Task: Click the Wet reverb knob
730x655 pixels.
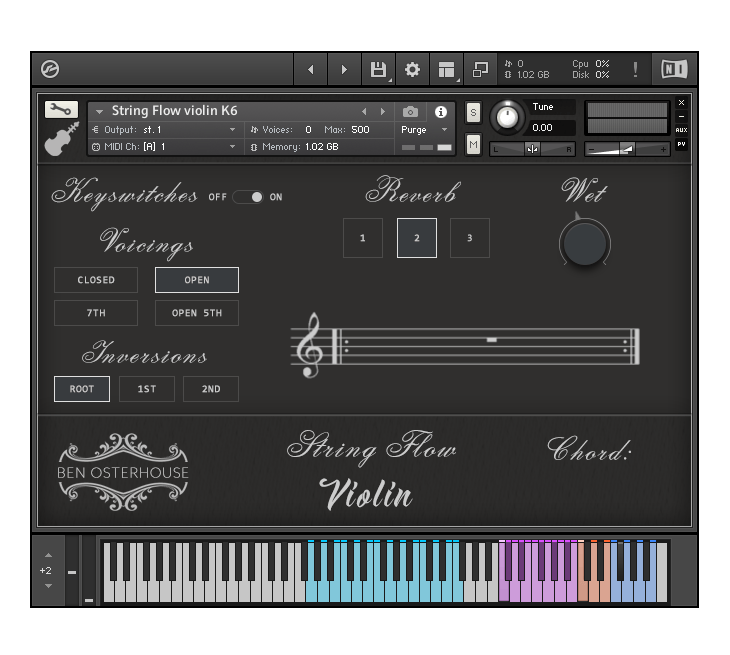Action: [x=584, y=244]
